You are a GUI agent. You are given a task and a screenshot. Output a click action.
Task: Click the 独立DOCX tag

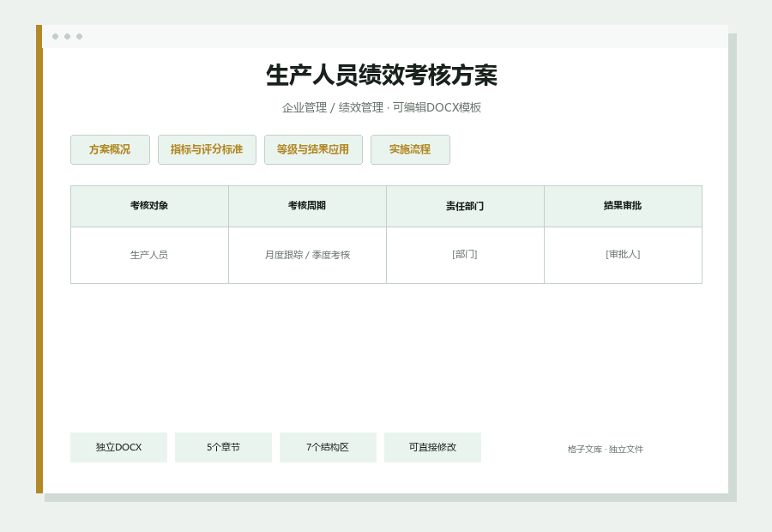pyautogui.click(x=118, y=447)
